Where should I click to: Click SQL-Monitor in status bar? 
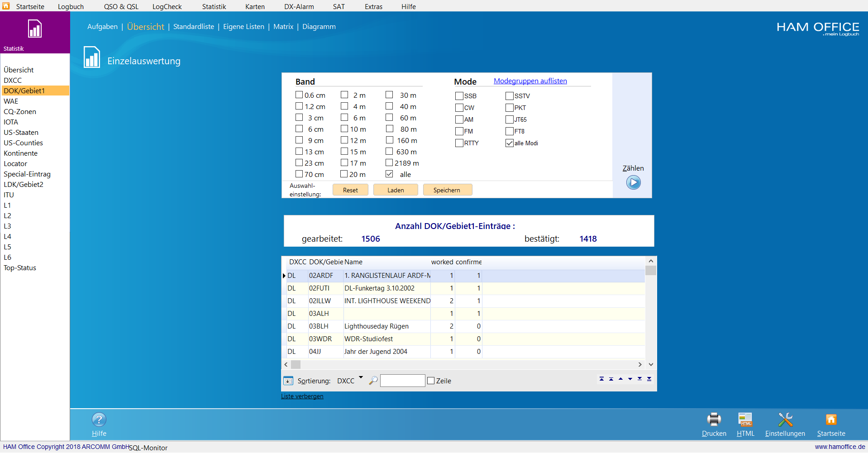click(x=148, y=448)
